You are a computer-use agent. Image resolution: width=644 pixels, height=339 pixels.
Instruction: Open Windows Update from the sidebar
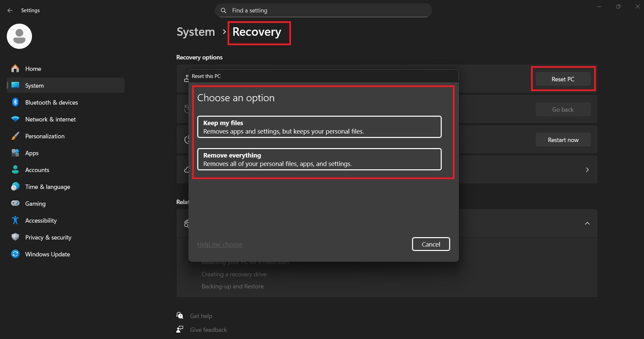click(47, 254)
